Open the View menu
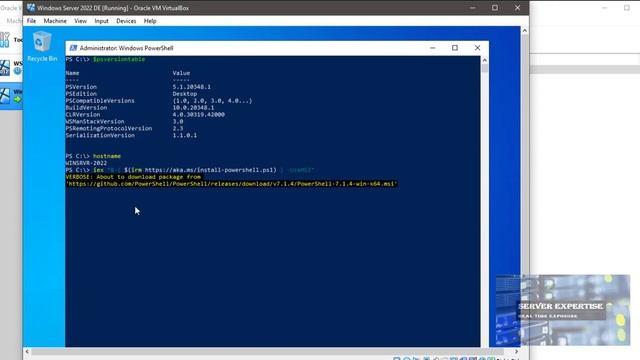 pyautogui.click(x=80, y=21)
